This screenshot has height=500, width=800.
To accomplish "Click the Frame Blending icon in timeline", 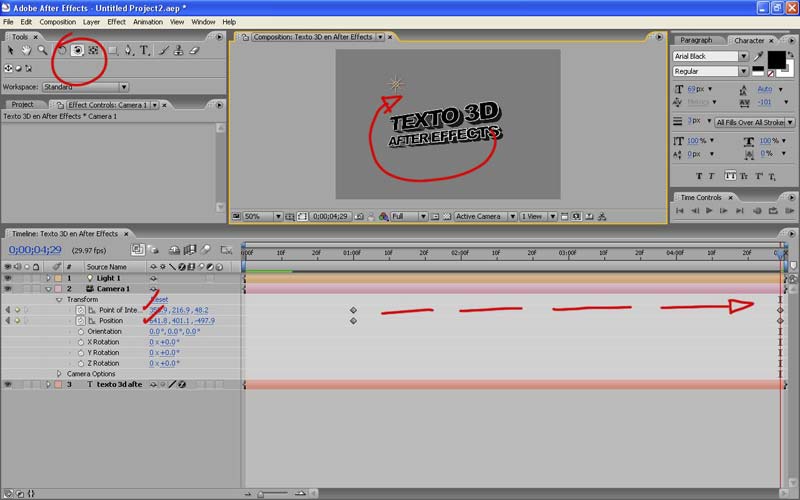I will 190,249.
